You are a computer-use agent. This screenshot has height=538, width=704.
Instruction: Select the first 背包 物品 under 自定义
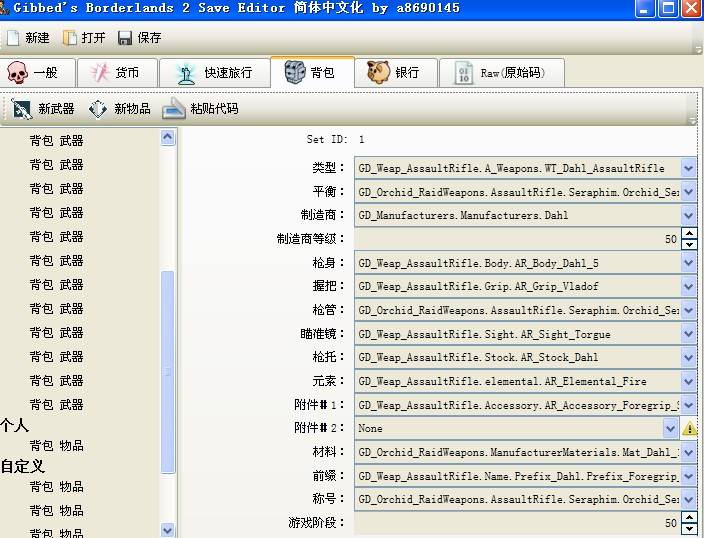click(x=57, y=487)
